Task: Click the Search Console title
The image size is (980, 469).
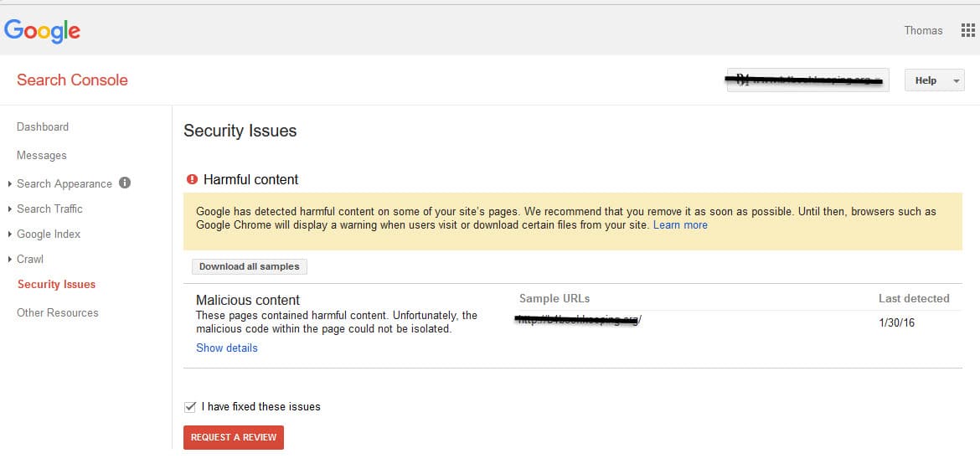Action: [73, 80]
